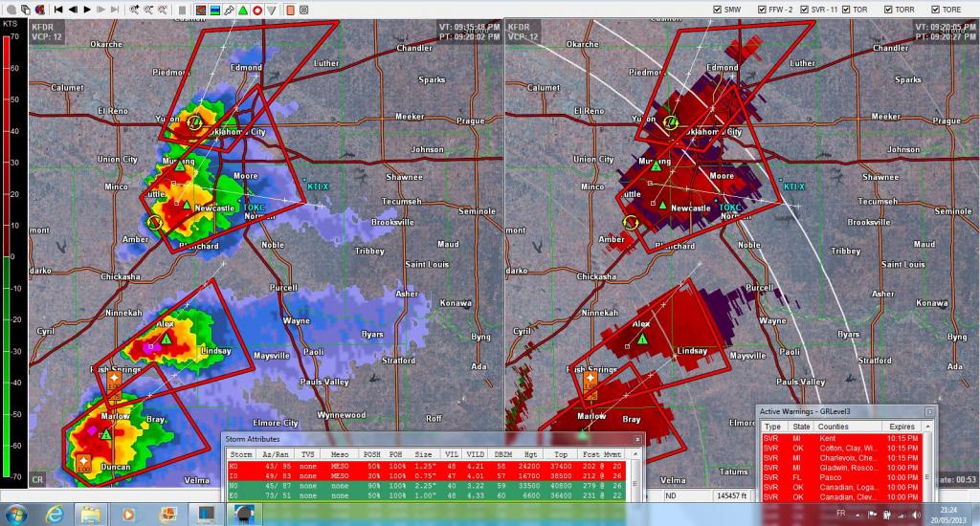Uncheck the TORE warnings checkbox
Screen dimensions: 980x526
936,10
